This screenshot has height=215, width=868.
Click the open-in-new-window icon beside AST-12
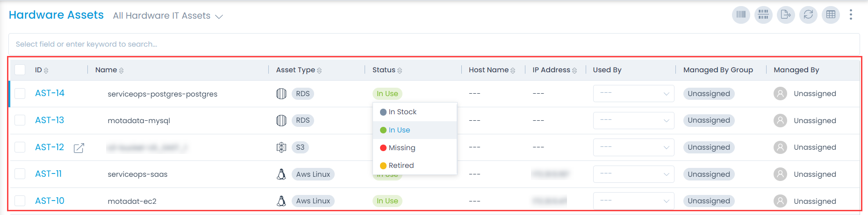[79, 148]
